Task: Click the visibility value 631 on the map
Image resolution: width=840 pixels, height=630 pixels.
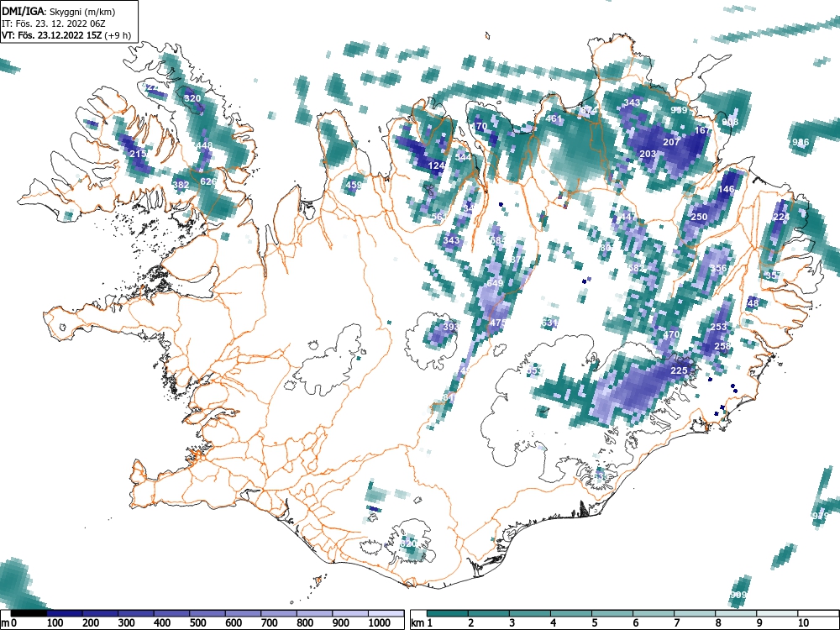Action: [549, 323]
